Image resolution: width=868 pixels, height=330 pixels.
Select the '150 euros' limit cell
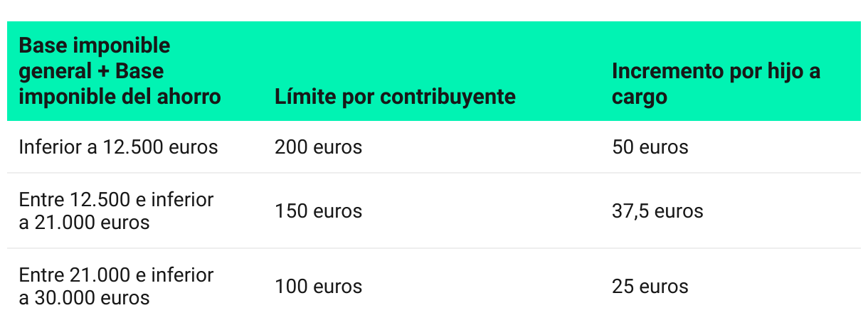tap(318, 211)
